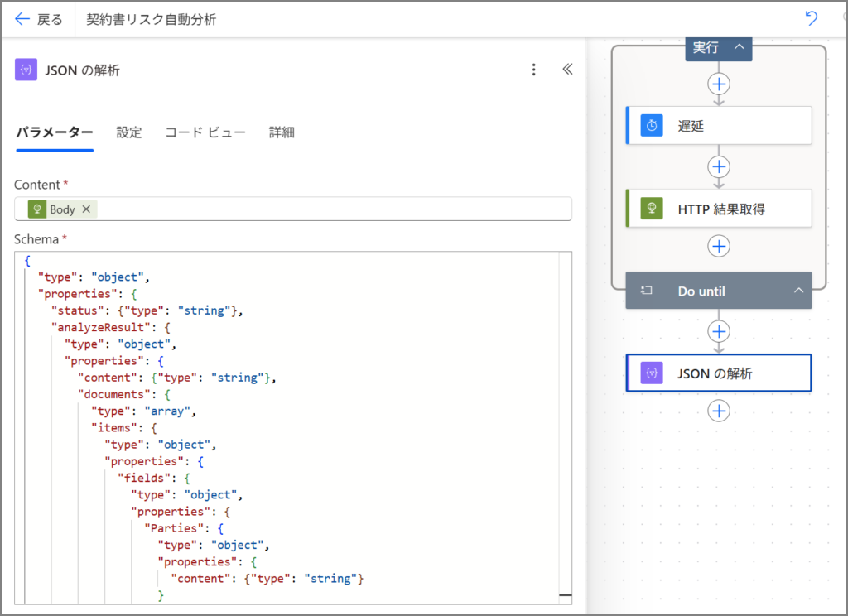Open the three-dot more options menu
This screenshot has width=848, height=616.
point(534,70)
